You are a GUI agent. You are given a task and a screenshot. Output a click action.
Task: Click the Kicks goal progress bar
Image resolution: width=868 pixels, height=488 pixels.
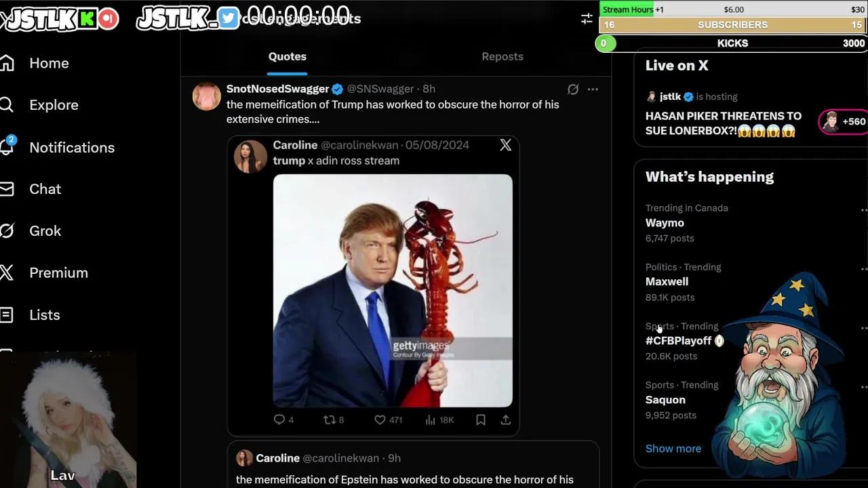[x=733, y=43]
